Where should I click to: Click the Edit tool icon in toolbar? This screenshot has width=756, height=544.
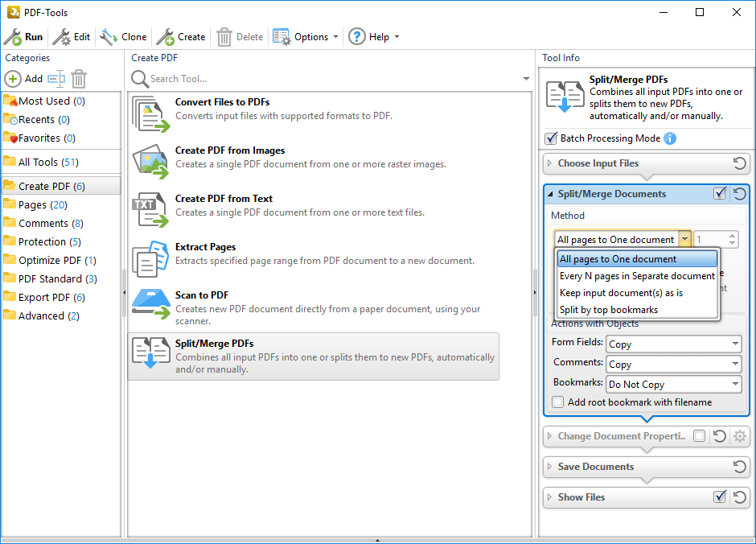61,37
